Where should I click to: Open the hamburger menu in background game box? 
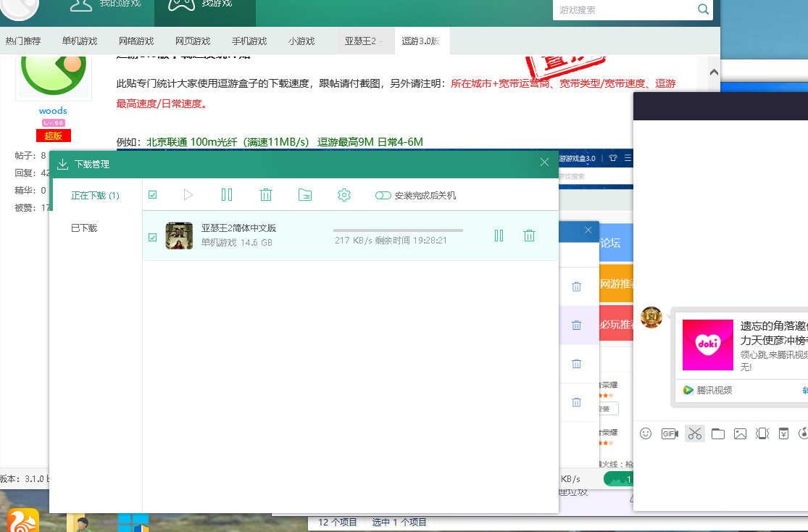[628, 158]
